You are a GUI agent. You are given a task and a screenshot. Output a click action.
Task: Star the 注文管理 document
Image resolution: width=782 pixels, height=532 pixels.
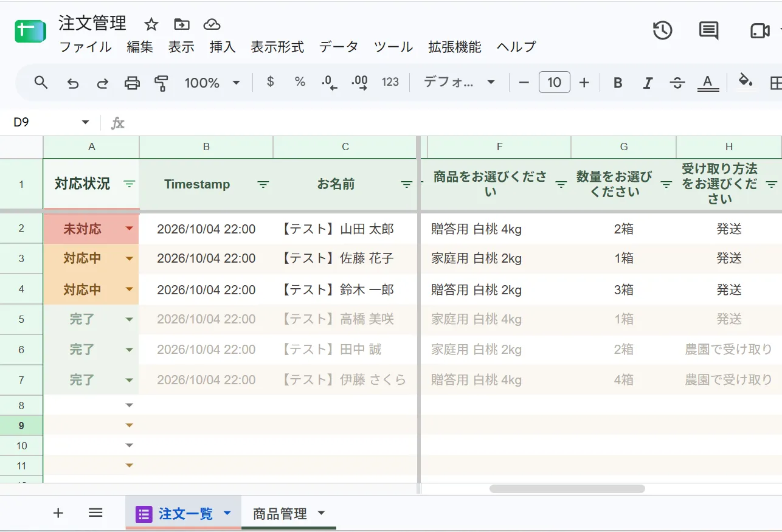pos(151,24)
